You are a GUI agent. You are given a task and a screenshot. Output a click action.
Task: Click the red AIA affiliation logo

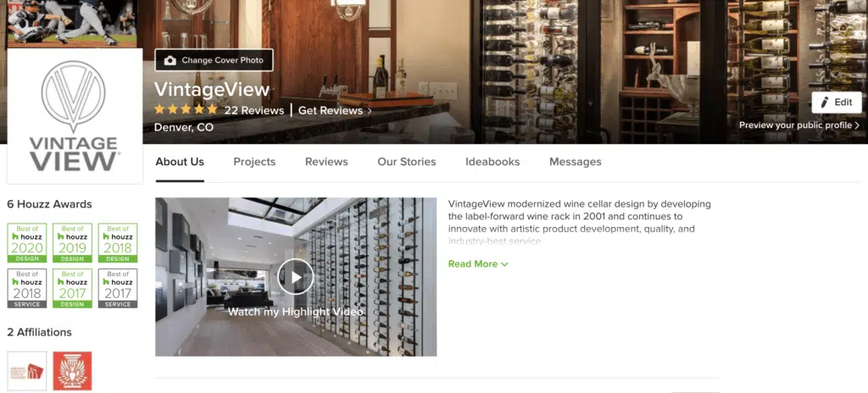pyautogui.click(x=72, y=371)
